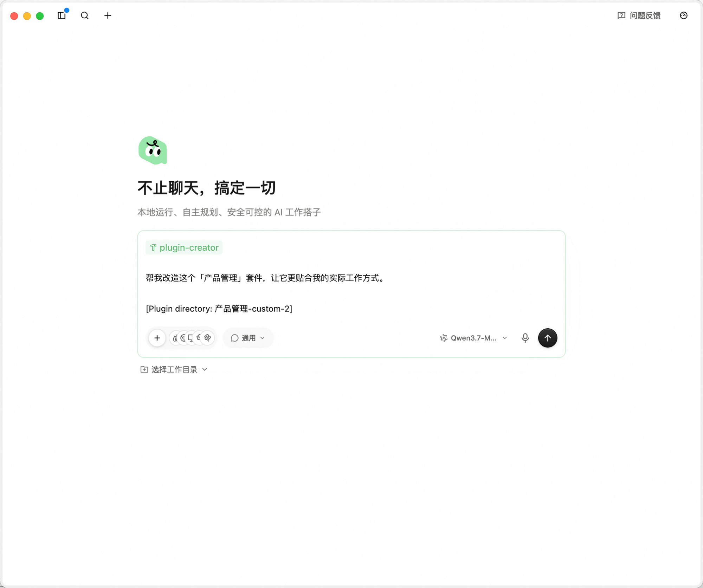The width and height of the screenshot is (703, 588).
Task: Open search with the magnifier icon
Action: coord(85,15)
